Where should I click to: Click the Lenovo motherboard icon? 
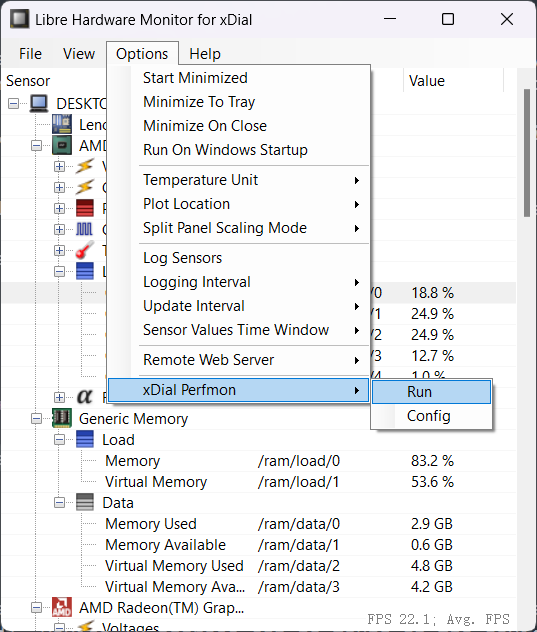pyautogui.click(x=62, y=124)
